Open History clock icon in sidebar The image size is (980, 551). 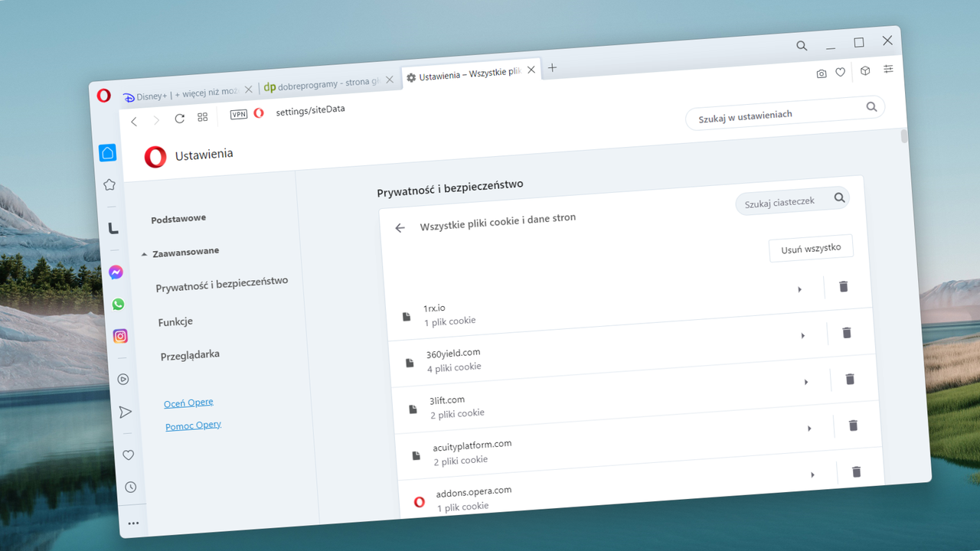pyautogui.click(x=131, y=487)
